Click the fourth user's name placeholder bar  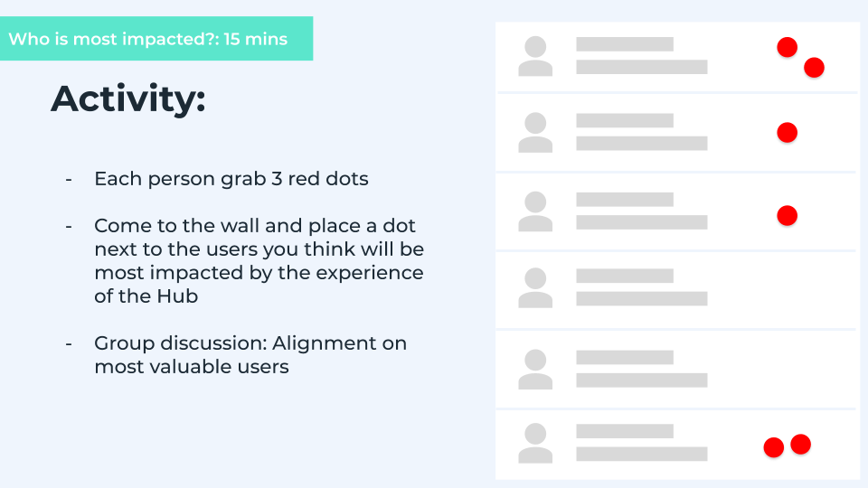[x=625, y=276]
